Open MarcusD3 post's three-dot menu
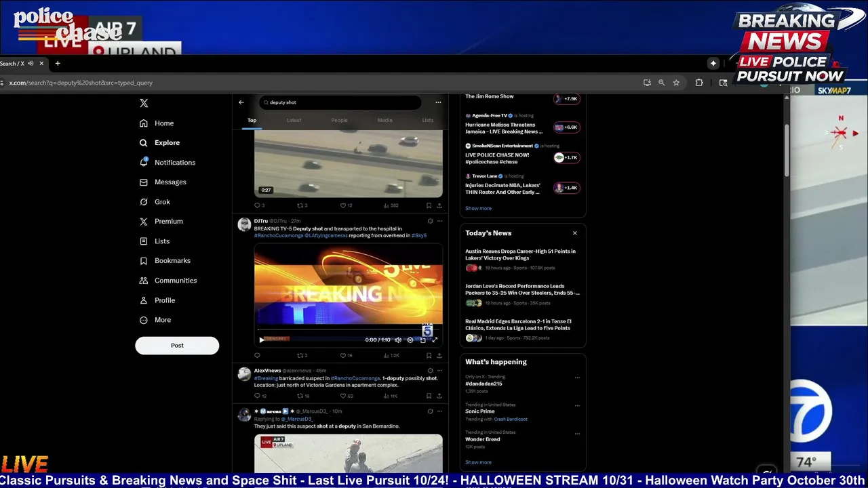The height and width of the screenshot is (488, 868). pos(439,411)
